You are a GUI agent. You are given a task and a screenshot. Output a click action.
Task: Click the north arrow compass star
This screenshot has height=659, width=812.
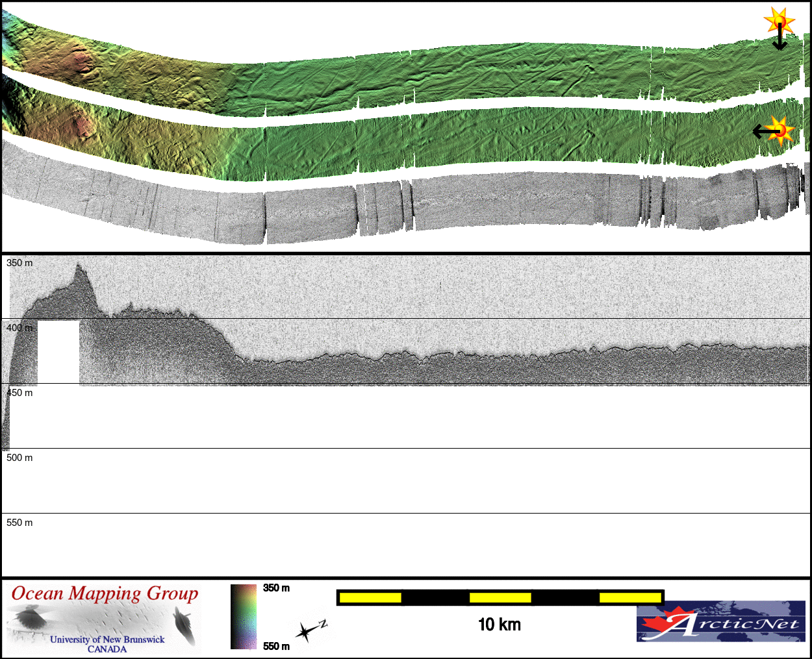click(x=305, y=632)
